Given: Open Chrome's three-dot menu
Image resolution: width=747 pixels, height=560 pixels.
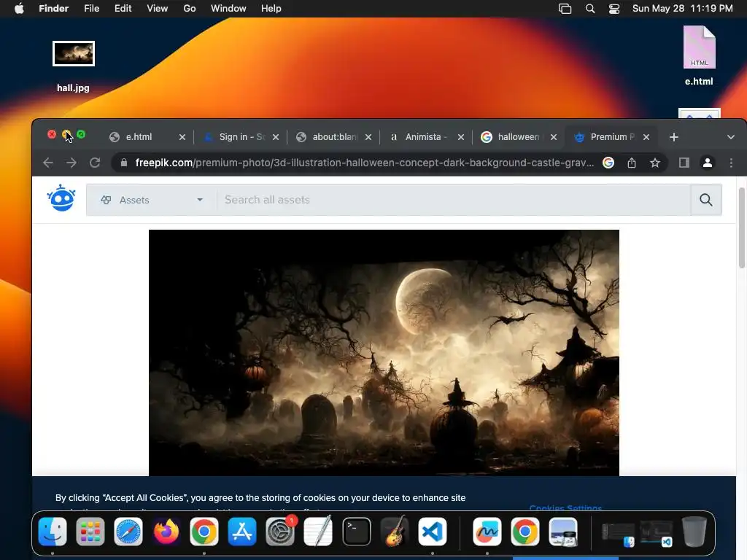Looking at the screenshot, I should tap(731, 163).
